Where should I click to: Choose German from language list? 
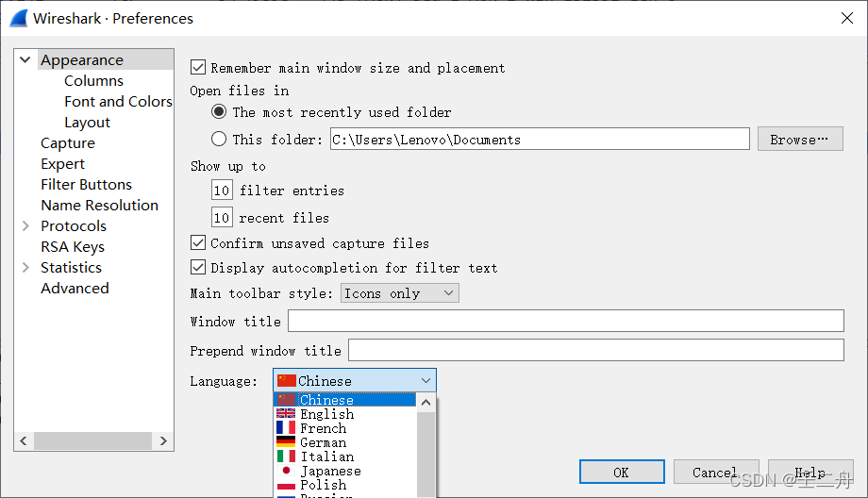(345, 442)
